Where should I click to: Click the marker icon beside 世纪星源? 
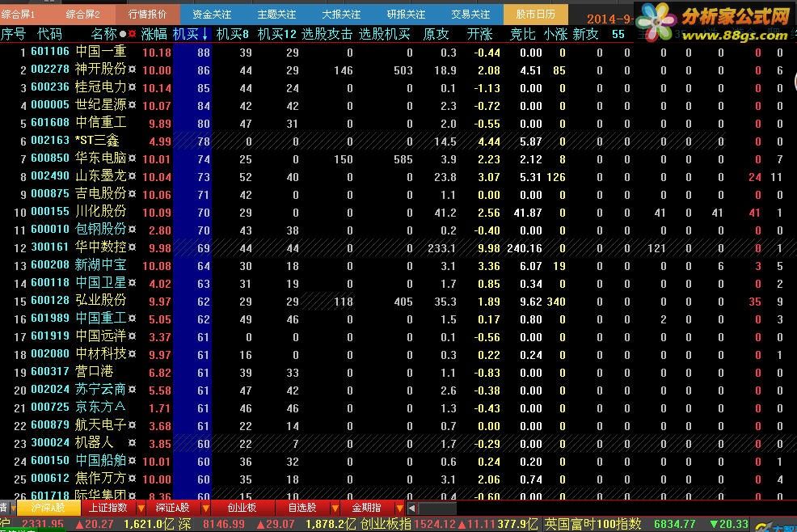132,105
